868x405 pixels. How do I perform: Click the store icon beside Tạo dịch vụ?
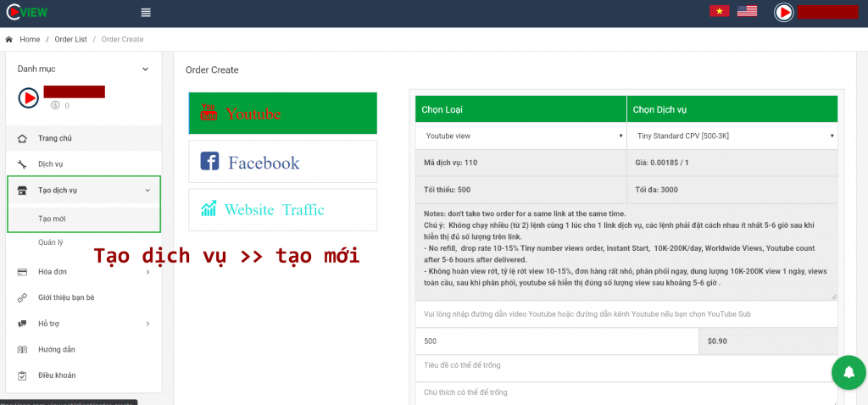click(22, 191)
